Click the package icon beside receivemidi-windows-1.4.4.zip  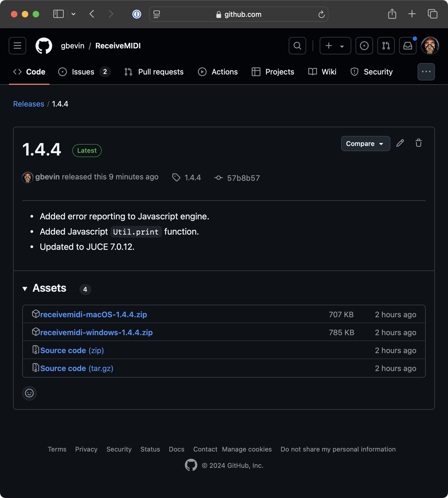click(36, 332)
